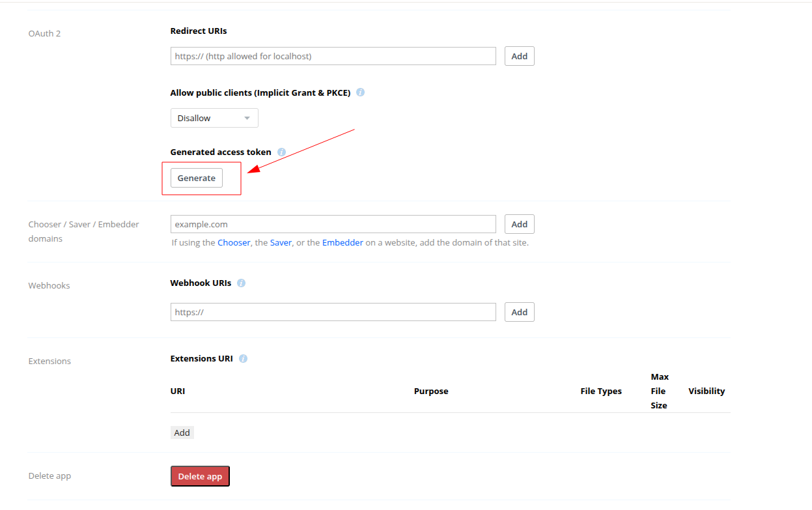
Task: Click into the Webhook URIs input box
Action: pos(333,312)
